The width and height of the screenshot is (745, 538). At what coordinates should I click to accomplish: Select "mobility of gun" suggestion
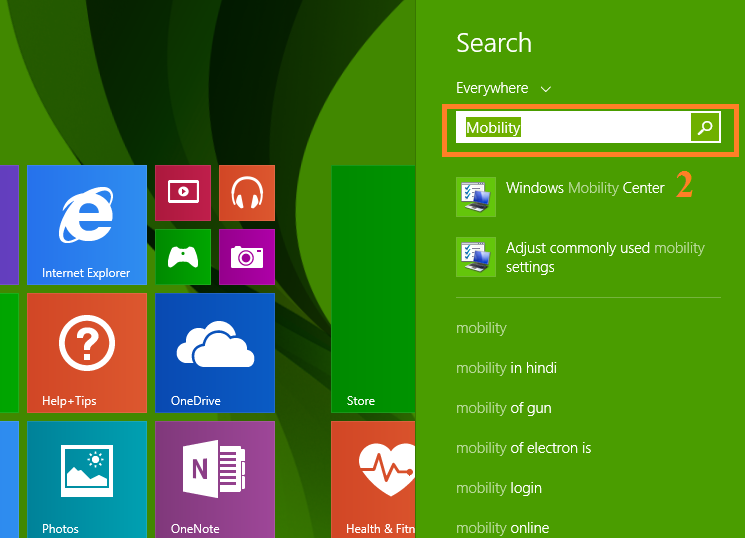click(x=504, y=408)
